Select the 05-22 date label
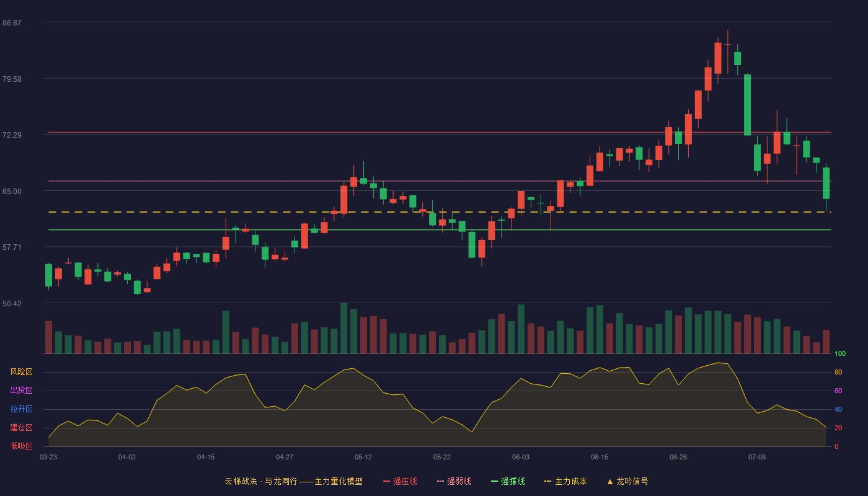 pyautogui.click(x=442, y=457)
